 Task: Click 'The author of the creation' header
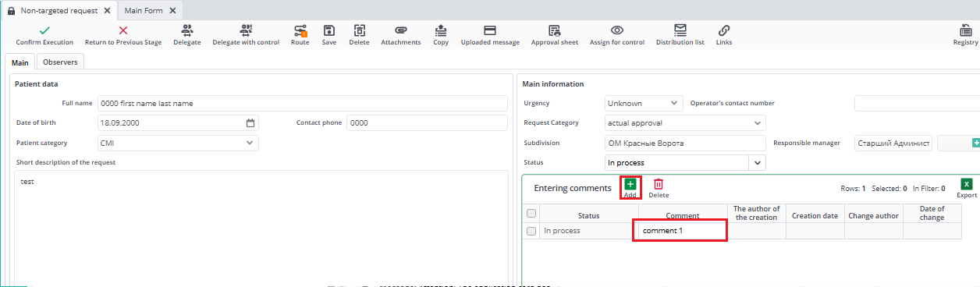(x=756, y=213)
